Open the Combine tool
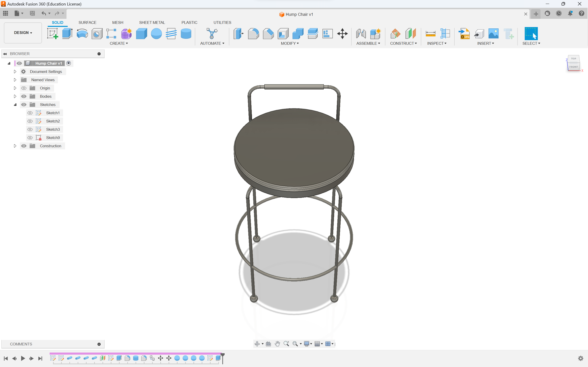The image size is (588, 367). point(298,33)
